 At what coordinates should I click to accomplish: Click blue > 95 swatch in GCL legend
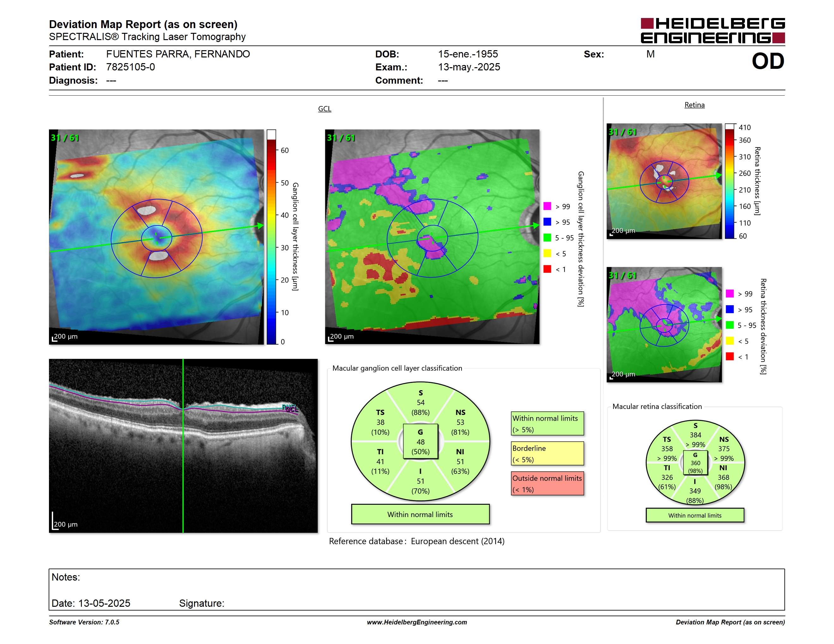click(547, 222)
